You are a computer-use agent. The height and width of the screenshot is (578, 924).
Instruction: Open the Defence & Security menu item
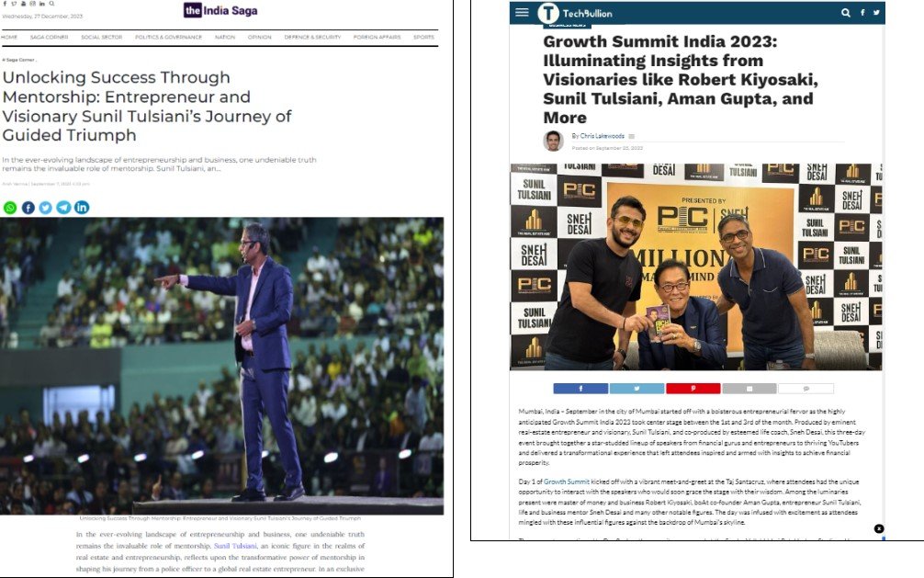(x=312, y=37)
